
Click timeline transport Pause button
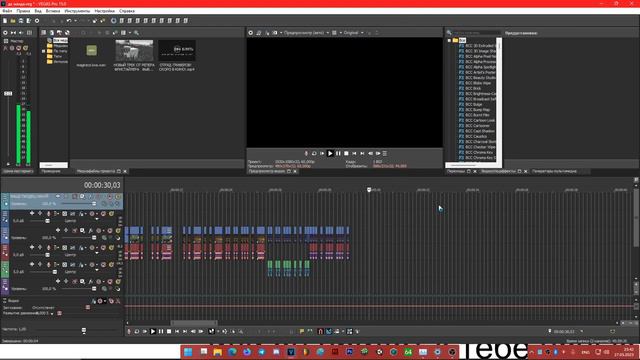pyautogui.click(x=161, y=331)
